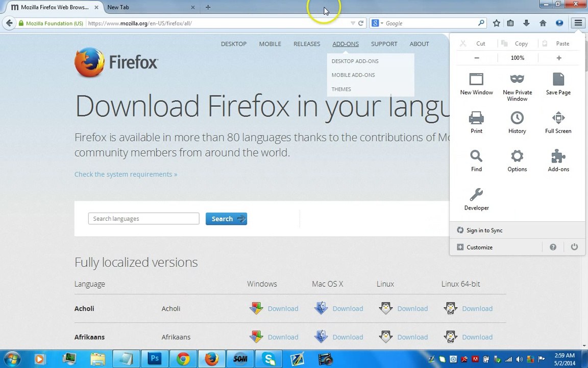
Task: Focus the Search languages field
Action: point(143,219)
